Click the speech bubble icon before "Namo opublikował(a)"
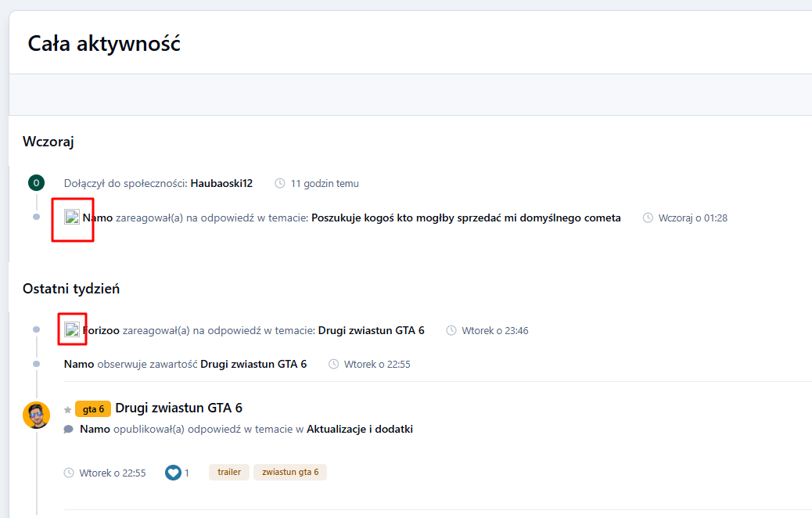The image size is (812, 518). pyautogui.click(x=69, y=429)
